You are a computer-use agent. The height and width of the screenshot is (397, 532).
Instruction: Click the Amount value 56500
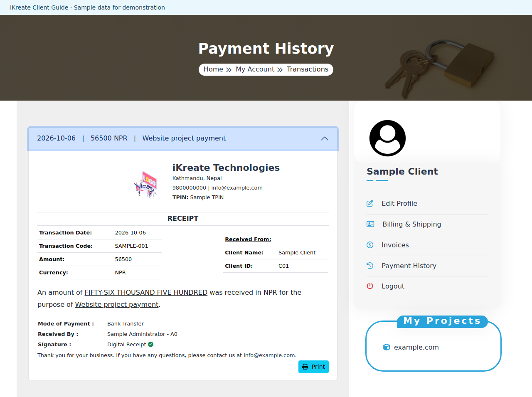(123, 259)
